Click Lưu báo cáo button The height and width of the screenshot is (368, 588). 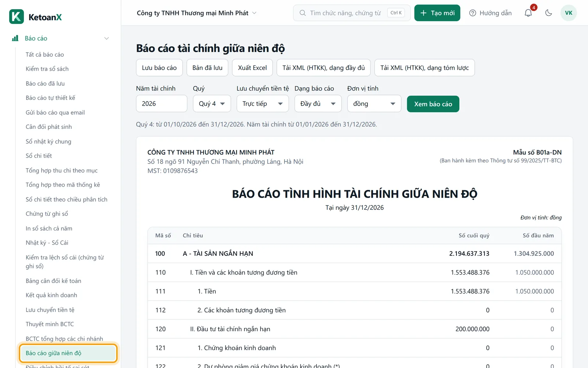click(159, 68)
